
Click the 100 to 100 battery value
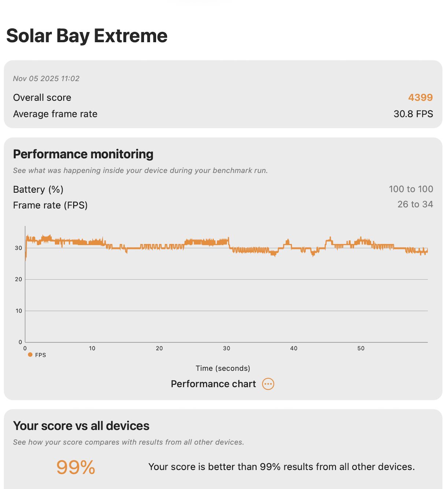[411, 189]
